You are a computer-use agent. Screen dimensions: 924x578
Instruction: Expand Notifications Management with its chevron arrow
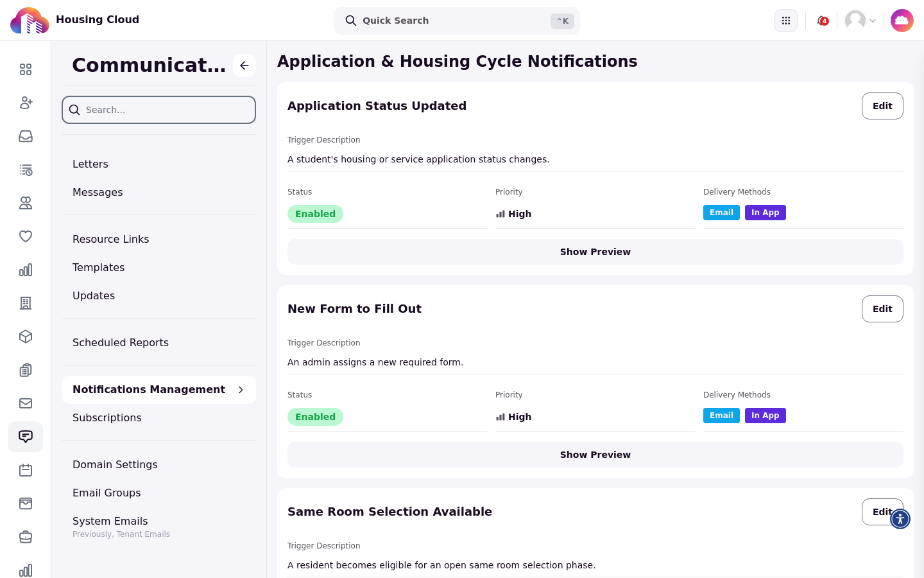point(241,390)
